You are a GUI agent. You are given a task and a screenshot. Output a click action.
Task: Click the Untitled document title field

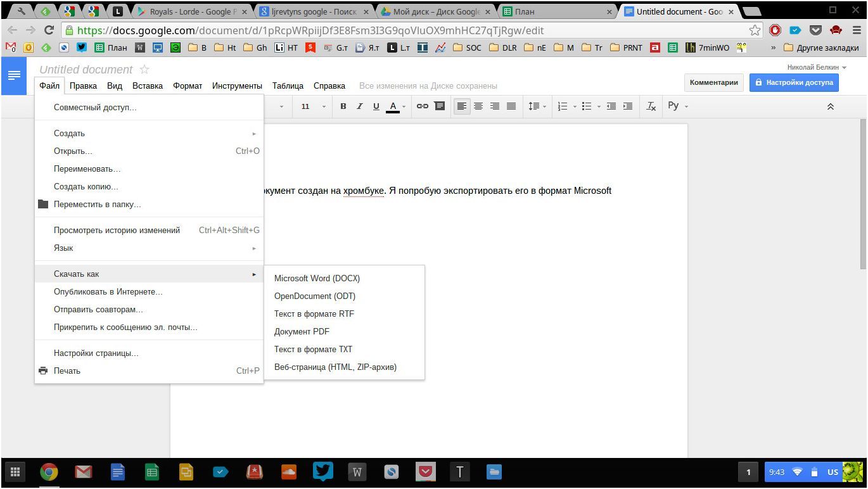tap(86, 70)
